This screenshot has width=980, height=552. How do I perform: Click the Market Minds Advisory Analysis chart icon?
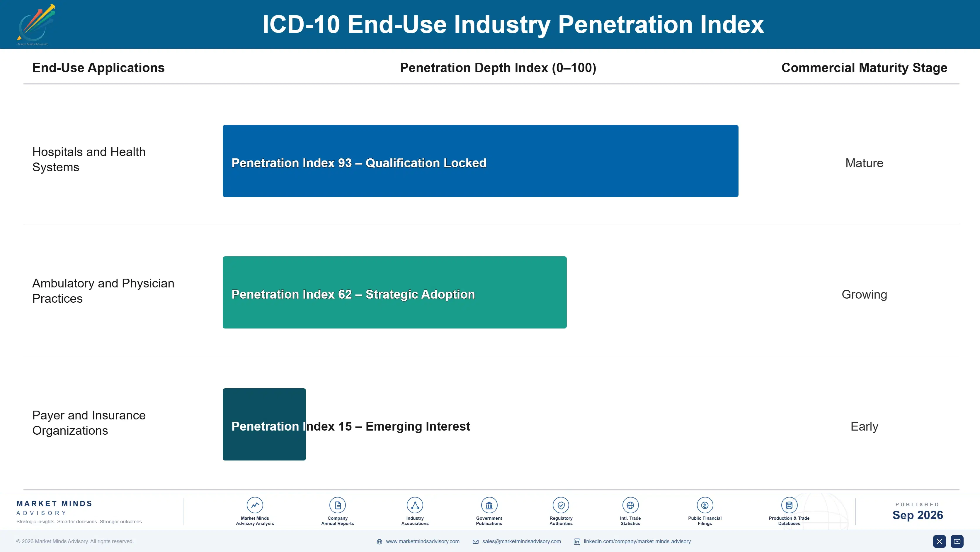pos(255,505)
